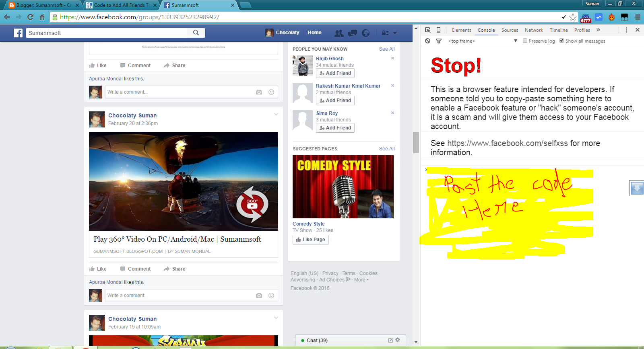This screenshot has width=644, height=349.
Task: Expand more DevTools tabs chevron
Action: tap(598, 30)
